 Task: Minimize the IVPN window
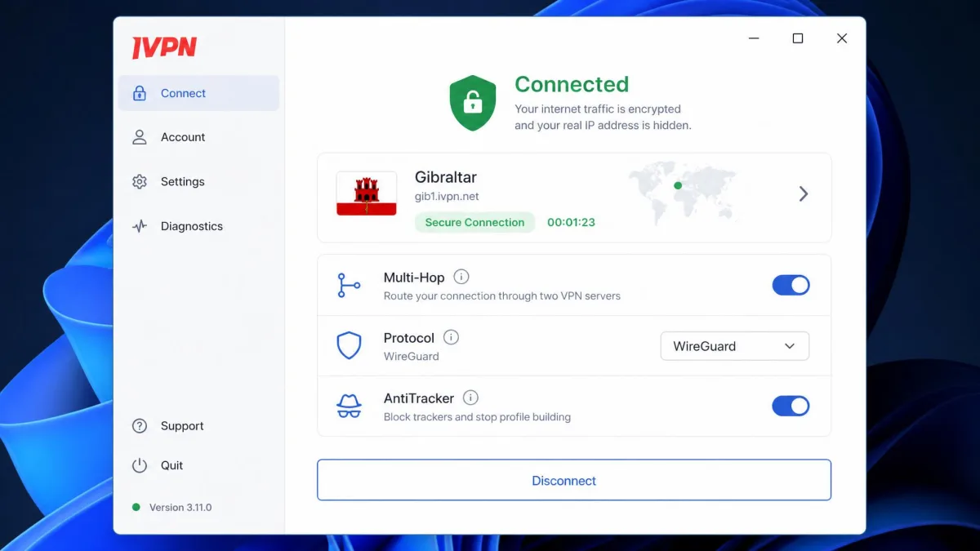[754, 38]
